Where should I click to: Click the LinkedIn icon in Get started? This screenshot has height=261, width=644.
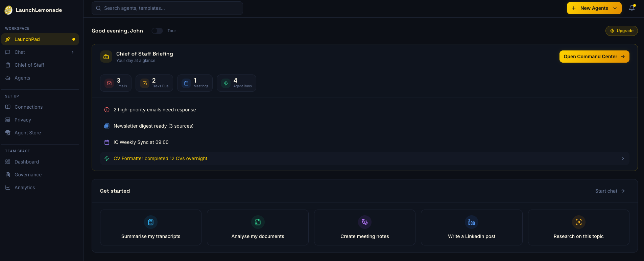[x=472, y=222]
